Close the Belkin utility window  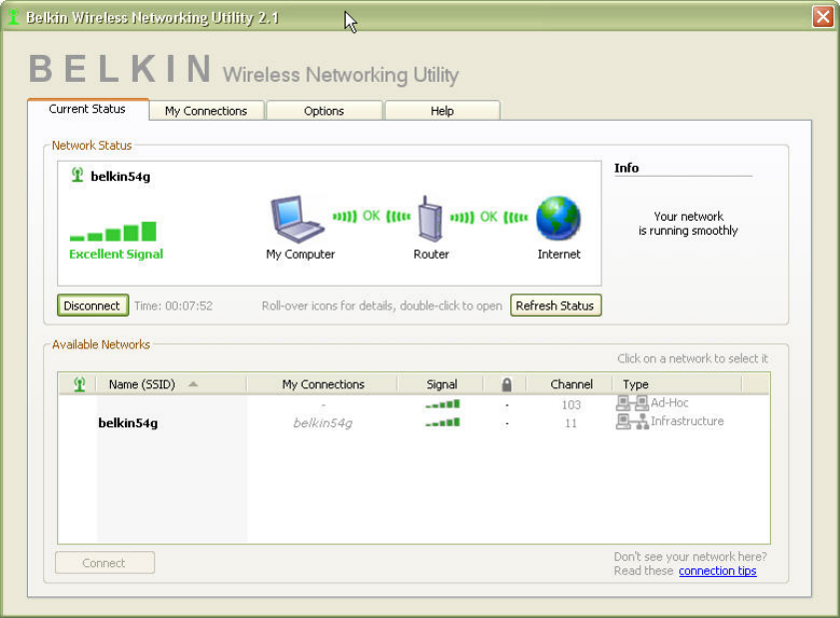coord(822,17)
